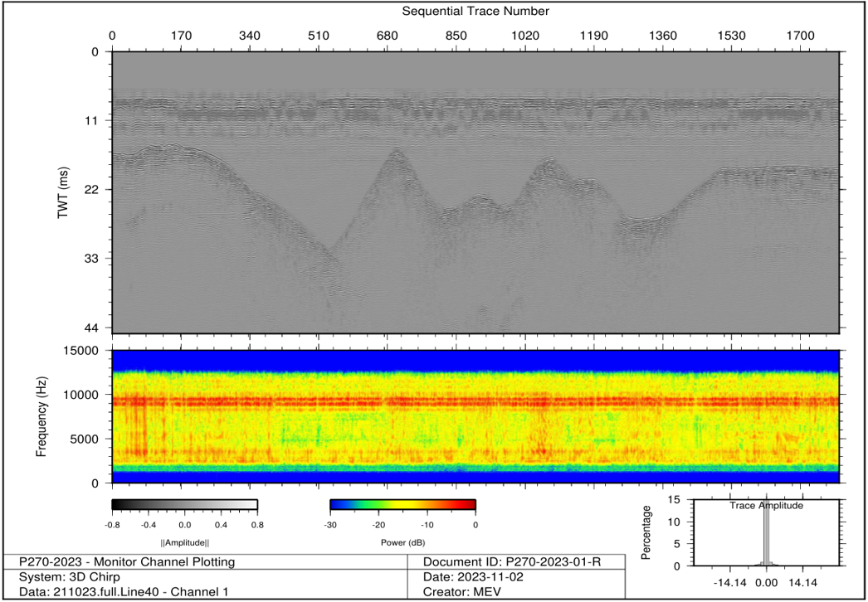Click the Trace Amplitude histogram plot

click(765, 532)
